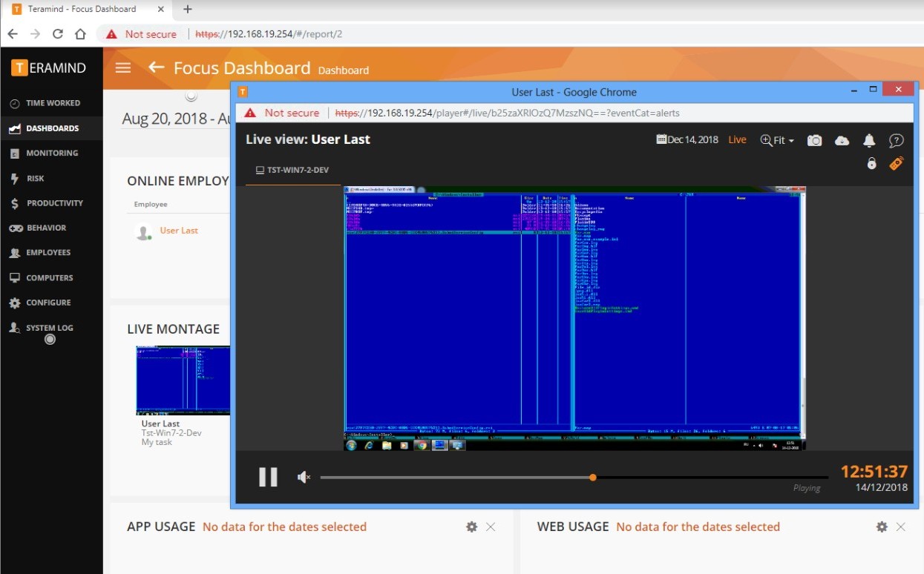Image resolution: width=924 pixels, height=574 pixels.
Task: Open Configure in the sidebar
Action: tap(52, 303)
